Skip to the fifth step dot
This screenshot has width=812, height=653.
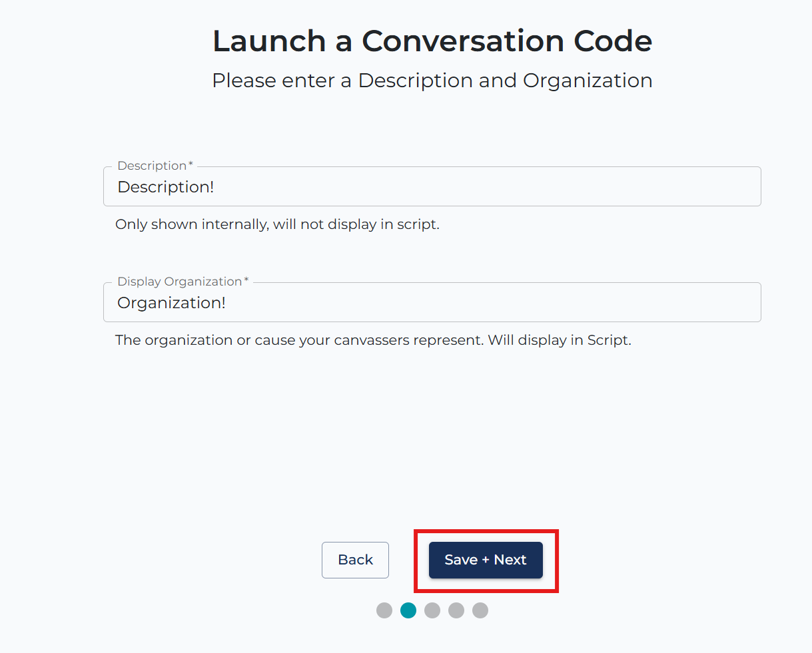click(480, 610)
